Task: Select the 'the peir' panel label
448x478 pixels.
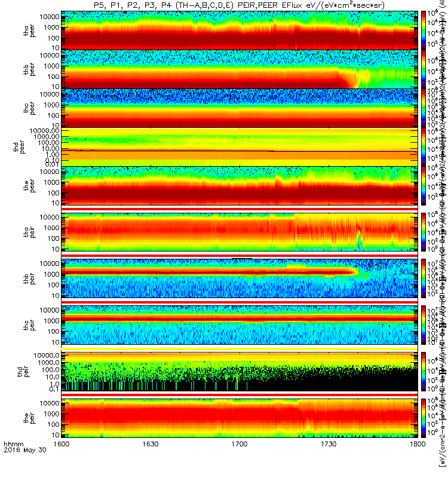Action: 29,418
